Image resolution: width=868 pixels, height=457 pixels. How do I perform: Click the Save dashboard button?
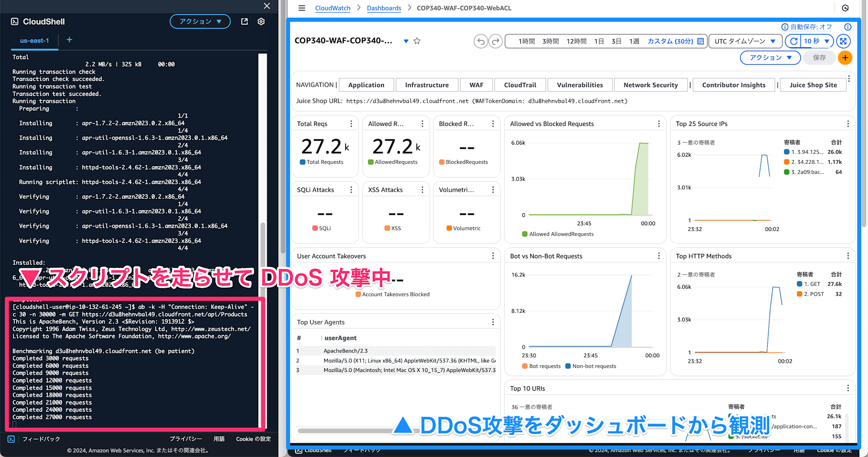(819, 58)
